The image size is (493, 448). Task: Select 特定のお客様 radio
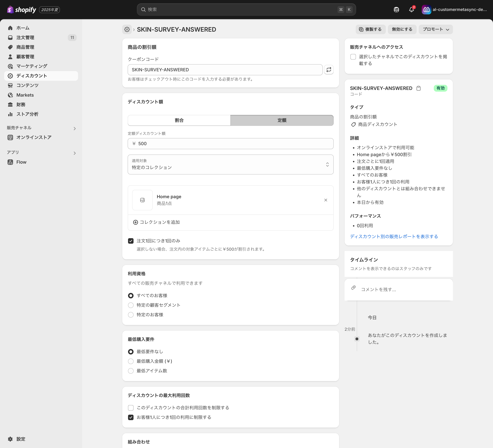(131, 315)
